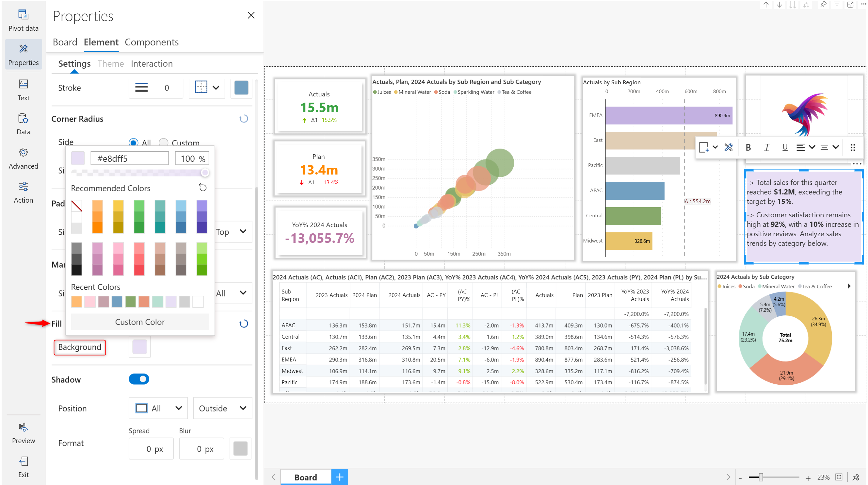Add a new board with plus button
Viewport: 868px width, 485px height.
click(339, 477)
